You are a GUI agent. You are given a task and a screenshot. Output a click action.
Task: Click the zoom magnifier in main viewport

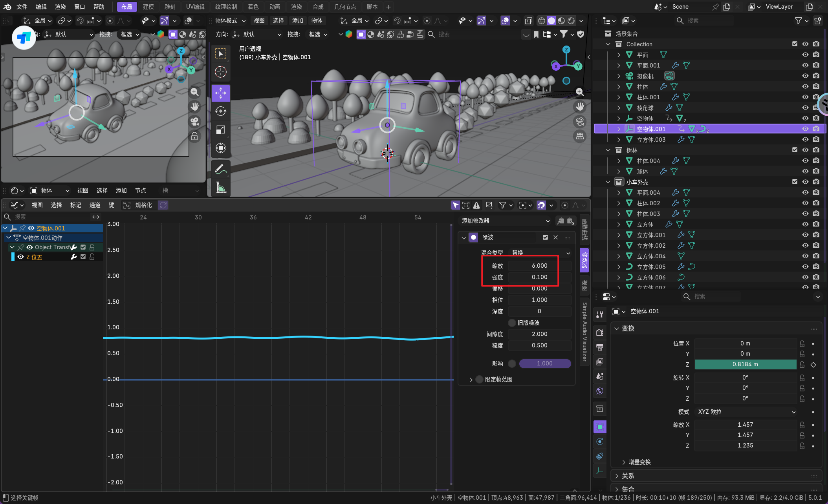(580, 92)
